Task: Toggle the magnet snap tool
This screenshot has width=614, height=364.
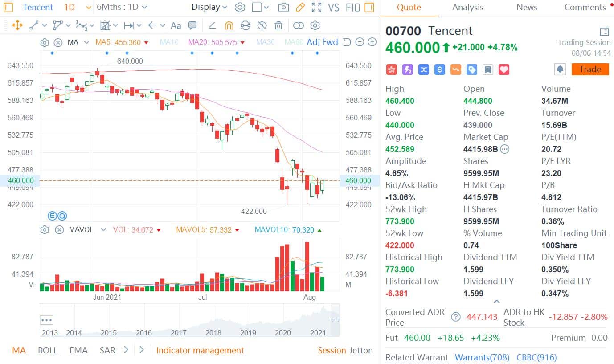Action: pos(229,25)
